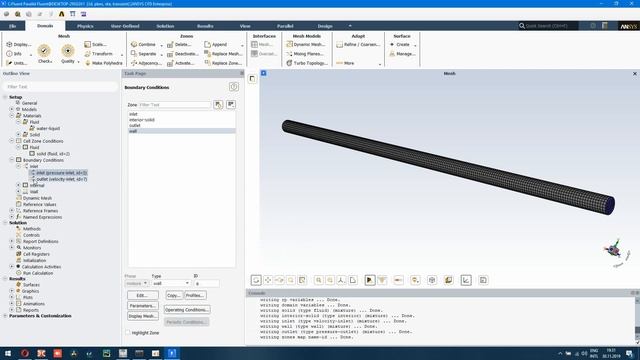The image size is (640, 360).
Task: Expand the Models tree node
Action: (x=12, y=109)
